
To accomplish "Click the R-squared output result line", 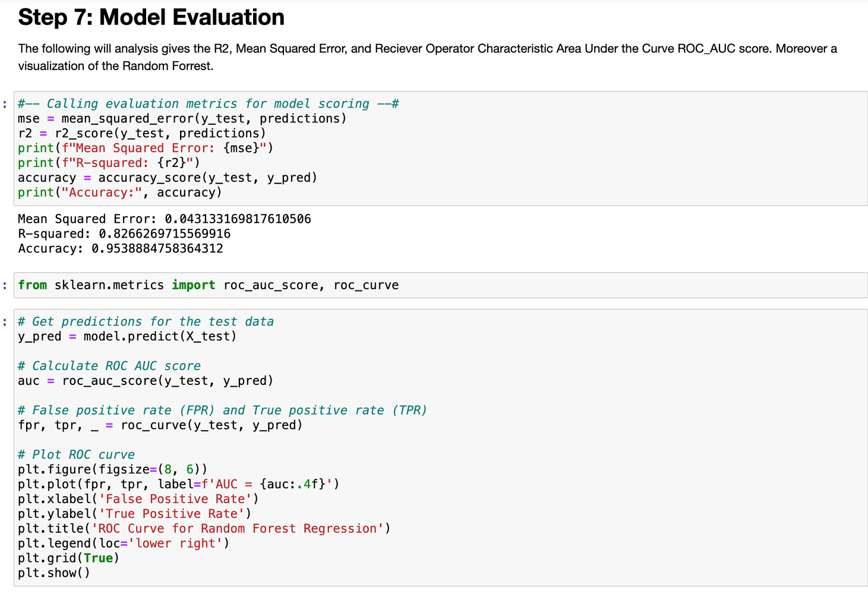I will 124,234.
